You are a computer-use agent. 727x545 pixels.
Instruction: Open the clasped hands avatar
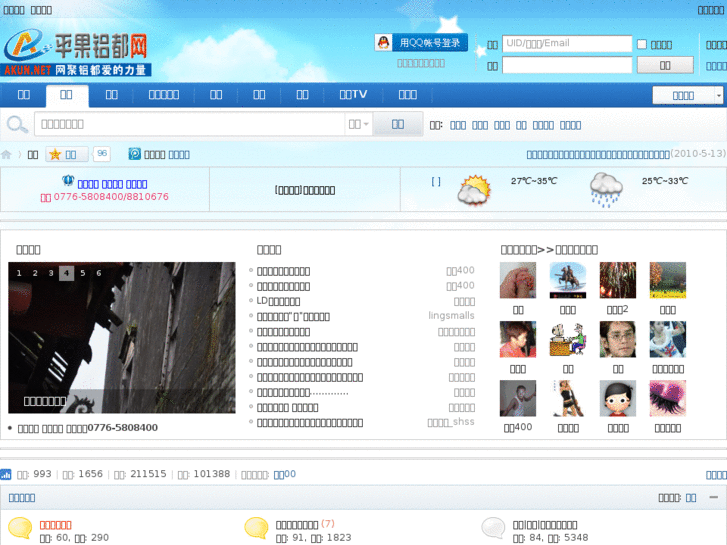[x=518, y=280]
